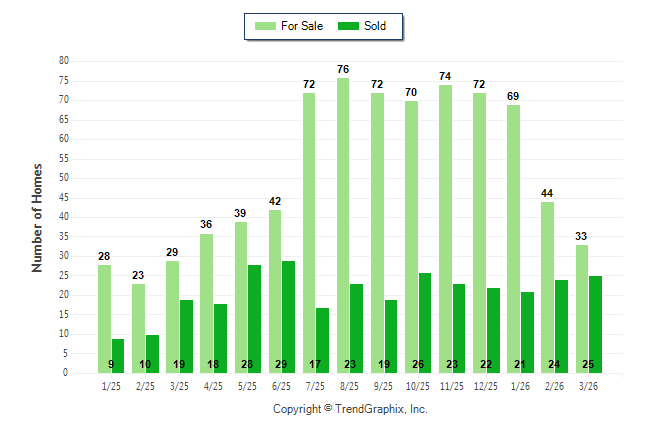Click the TrendGraphix, Inc. copyright text
The image size is (646, 434).
click(x=350, y=410)
